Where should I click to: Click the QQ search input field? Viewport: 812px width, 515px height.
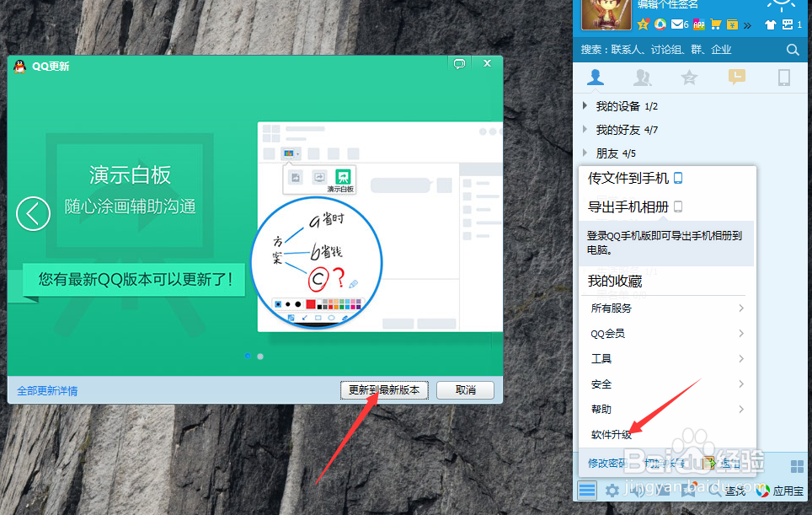[678, 50]
